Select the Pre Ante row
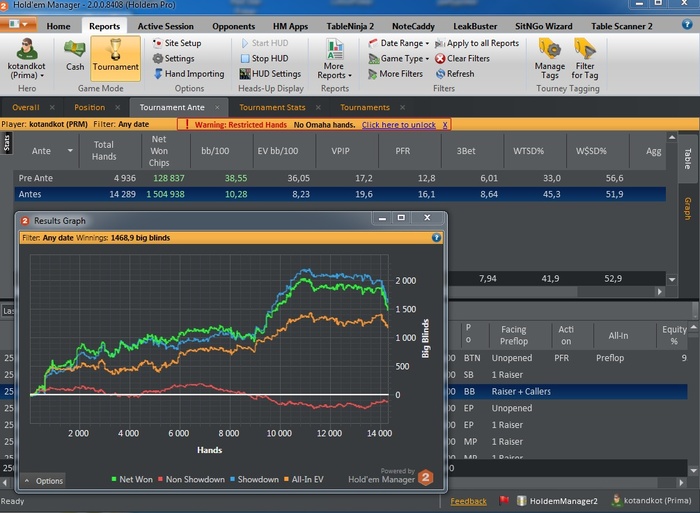This screenshot has width=700, height=513. coord(339,178)
